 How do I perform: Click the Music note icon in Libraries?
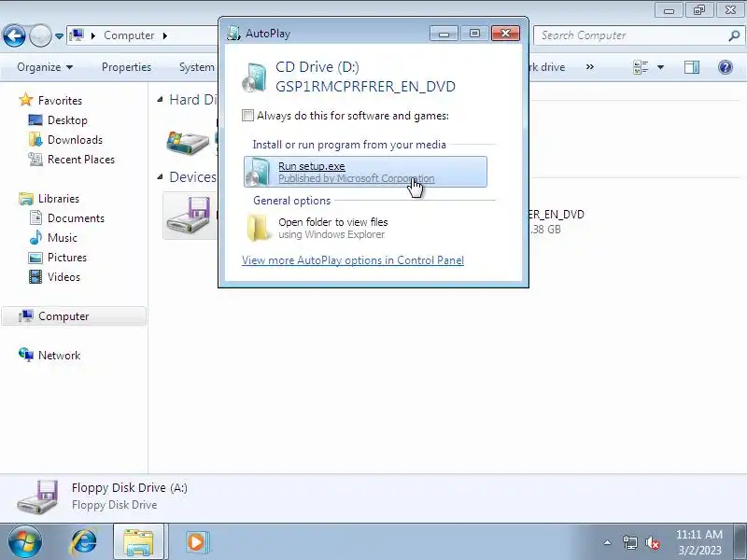pyautogui.click(x=35, y=237)
